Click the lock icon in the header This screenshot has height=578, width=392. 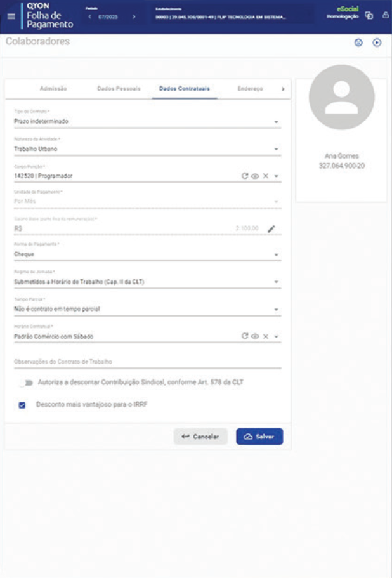click(x=384, y=15)
